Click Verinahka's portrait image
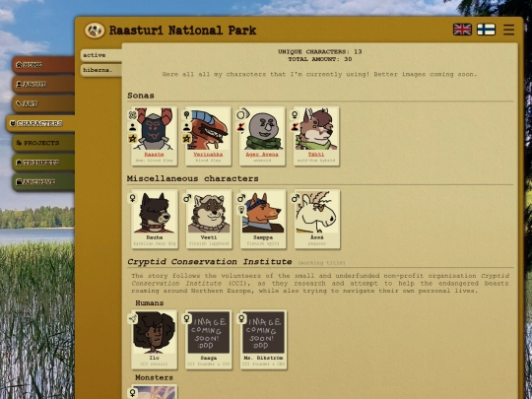This screenshot has height=399, width=532. click(x=208, y=129)
